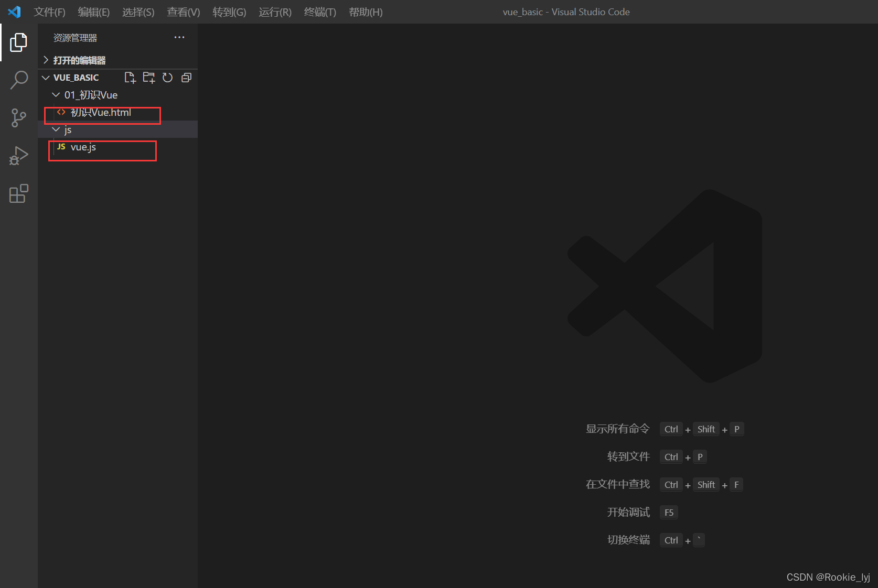This screenshot has height=588, width=878.
Task: Click the New Folder icon in Explorer
Action: (x=149, y=77)
